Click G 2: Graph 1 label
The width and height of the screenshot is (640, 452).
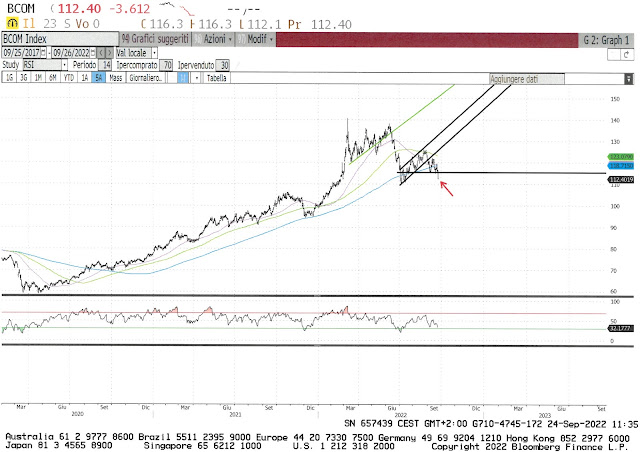tap(606, 40)
